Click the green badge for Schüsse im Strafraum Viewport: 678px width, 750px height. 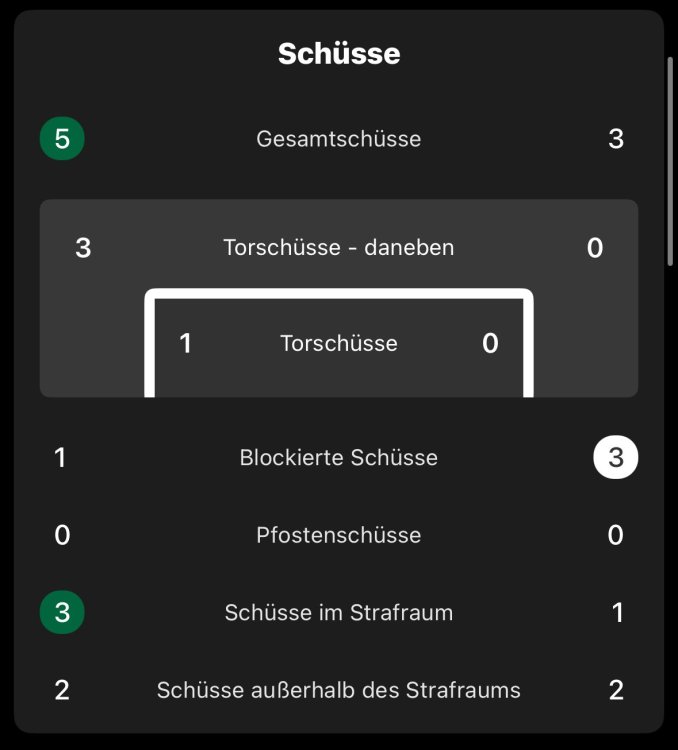62,612
